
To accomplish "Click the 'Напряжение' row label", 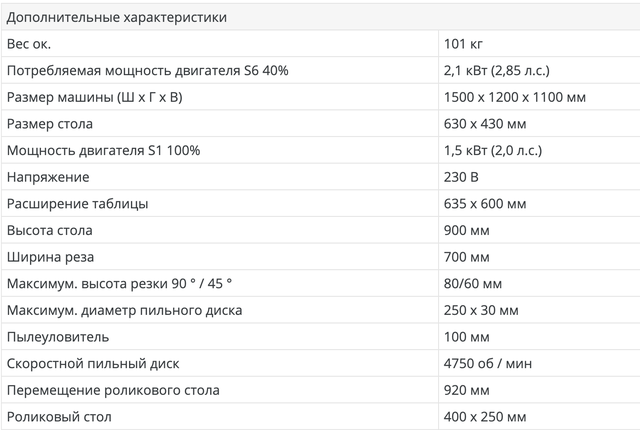I will coord(48,177).
